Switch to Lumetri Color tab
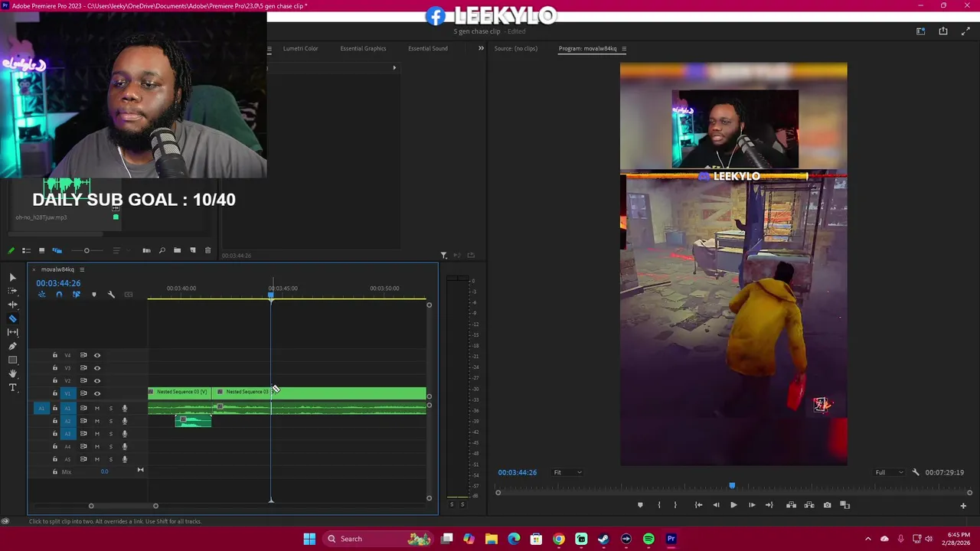Screen dimensions: 980x551 click(300, 48)
